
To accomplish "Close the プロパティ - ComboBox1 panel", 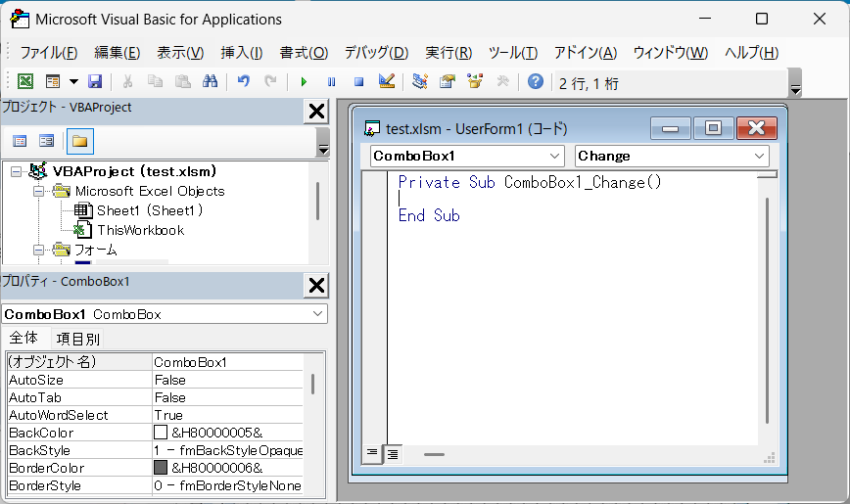I will coord(316,286).
